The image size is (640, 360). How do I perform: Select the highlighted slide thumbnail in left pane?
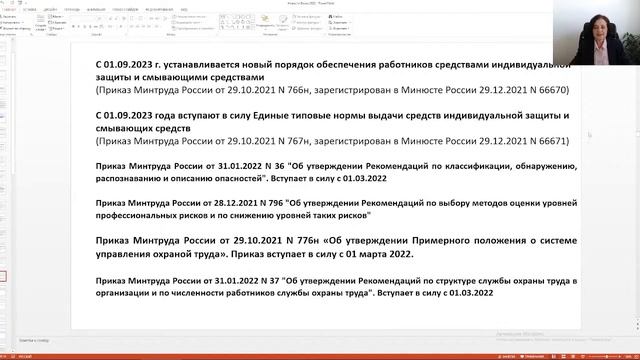pyautogui.click(x=3, y=276)
